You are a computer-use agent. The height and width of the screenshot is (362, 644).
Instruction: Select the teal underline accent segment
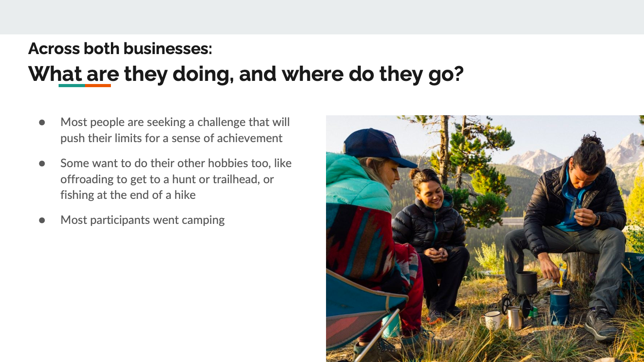coord(72,85)
